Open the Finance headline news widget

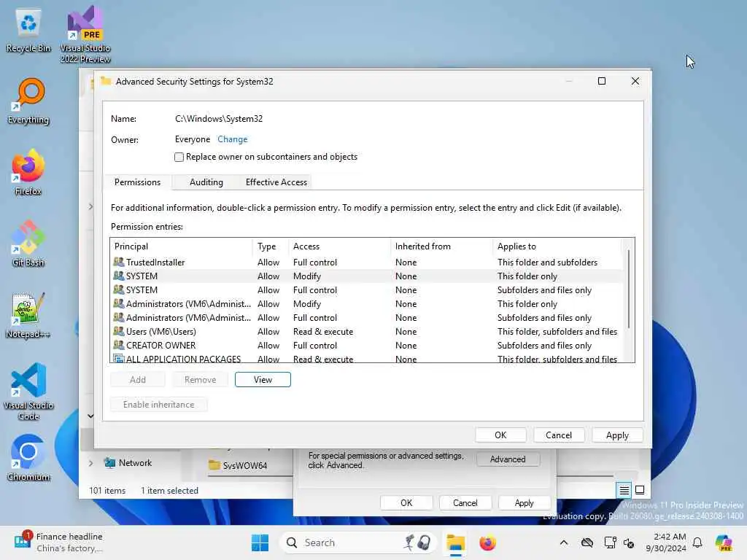click(58, 542)
